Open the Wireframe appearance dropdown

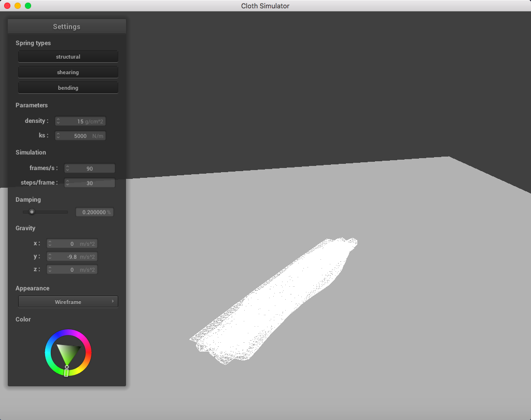coord(68,302)
